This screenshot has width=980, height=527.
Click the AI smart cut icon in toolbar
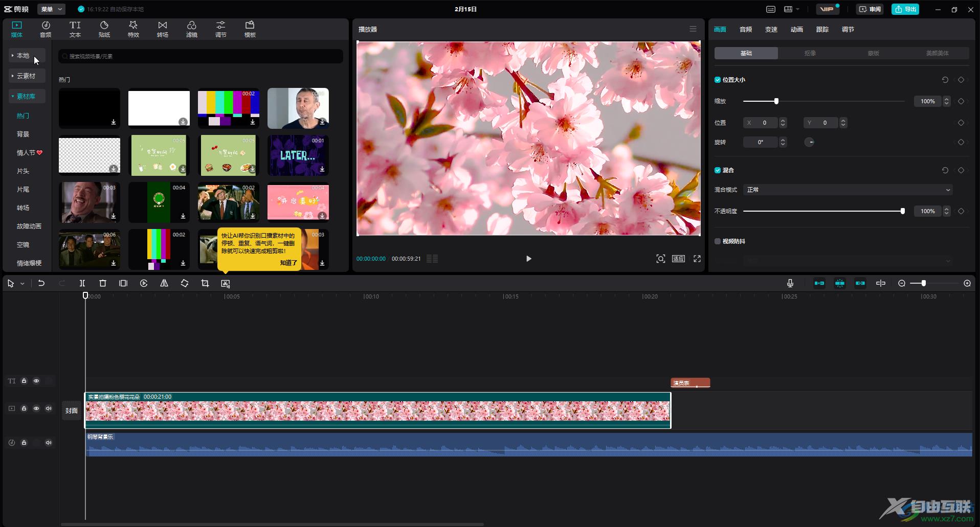tap(226, 283)
